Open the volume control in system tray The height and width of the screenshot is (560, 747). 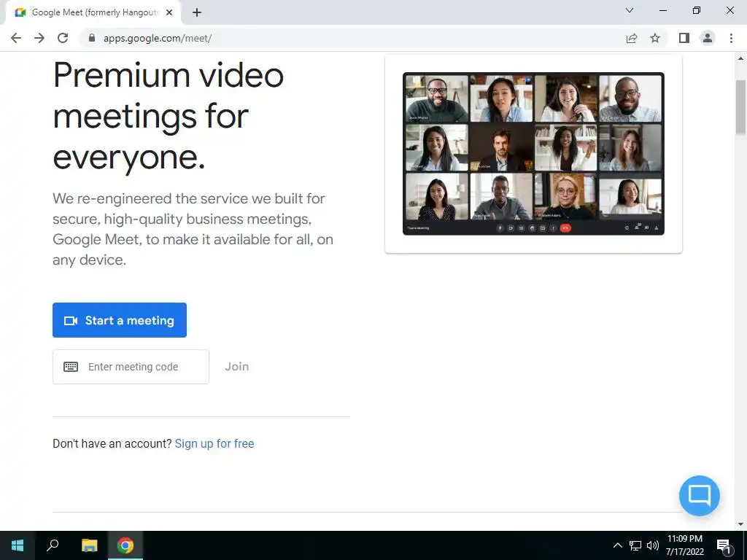(x=653, y=545)
